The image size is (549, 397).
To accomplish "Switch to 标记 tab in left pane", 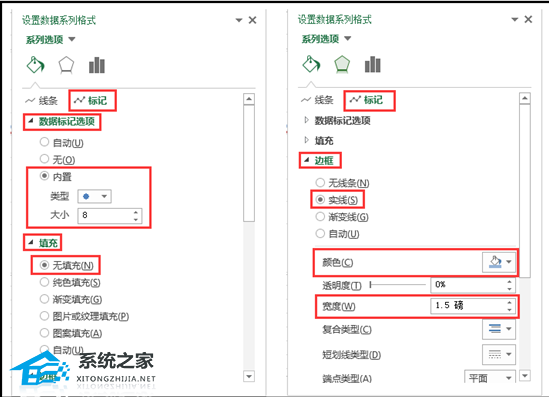I will tap(91, 101).
